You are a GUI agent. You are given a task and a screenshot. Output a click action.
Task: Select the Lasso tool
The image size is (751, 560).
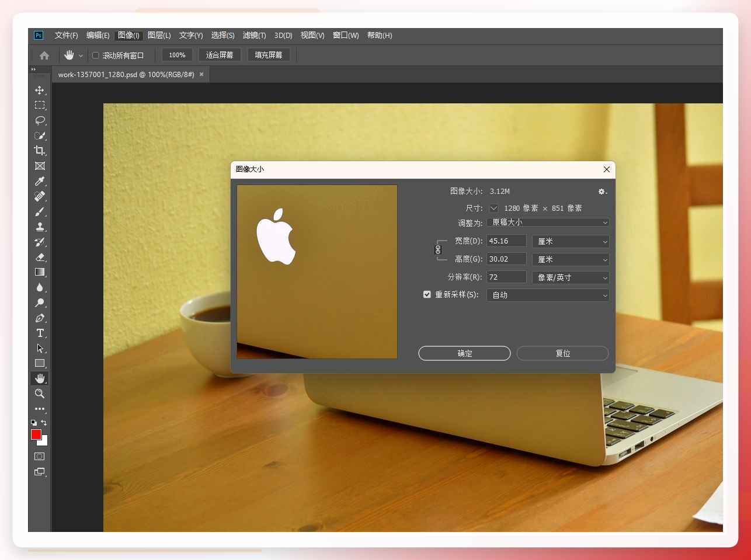click(40, 120)
